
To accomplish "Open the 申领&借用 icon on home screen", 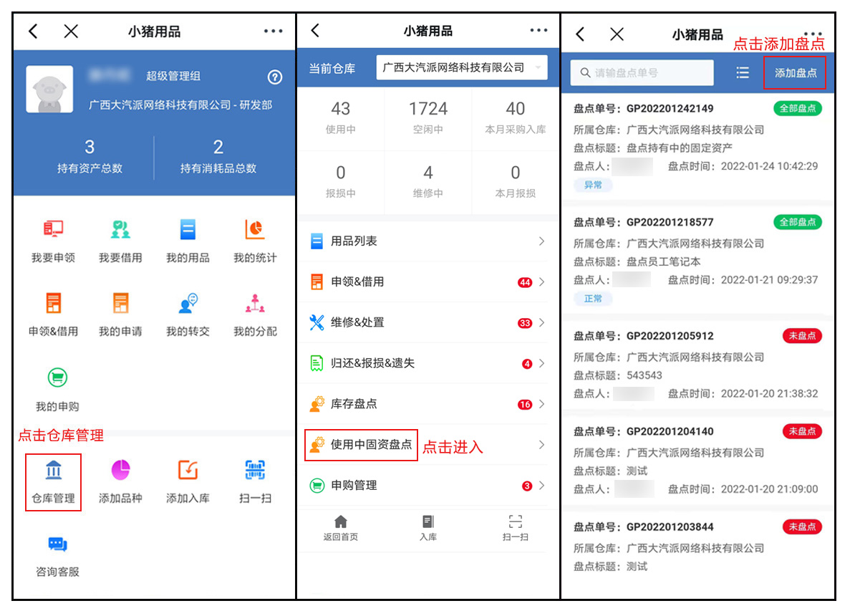I will 54,303.
